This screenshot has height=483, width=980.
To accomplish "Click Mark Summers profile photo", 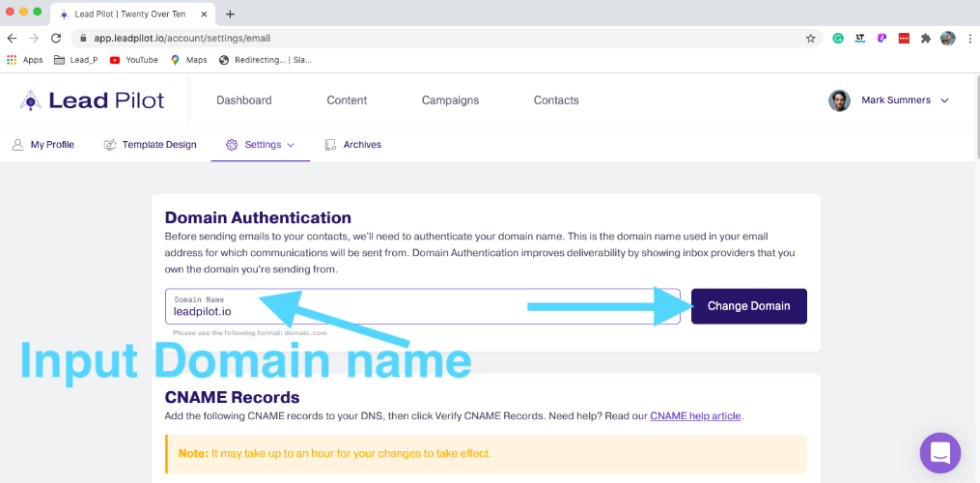I will pos(839,100).
